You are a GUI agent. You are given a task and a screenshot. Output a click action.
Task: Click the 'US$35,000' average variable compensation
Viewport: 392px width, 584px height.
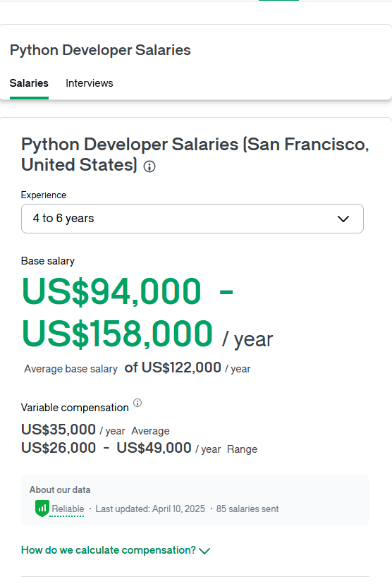[x=59, y=430]
